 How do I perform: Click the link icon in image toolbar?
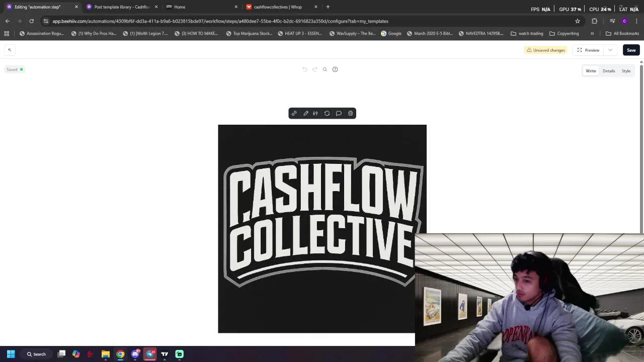click(x=294, y=113)
